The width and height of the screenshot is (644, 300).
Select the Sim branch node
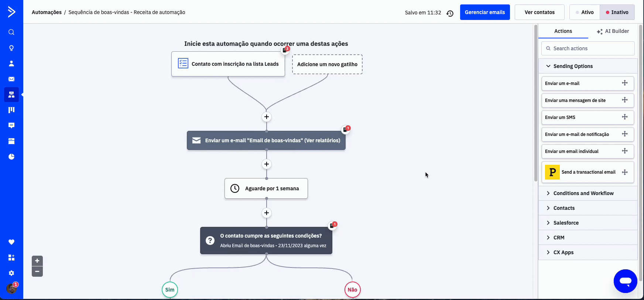pyautogui.click(x=170, y=290)
